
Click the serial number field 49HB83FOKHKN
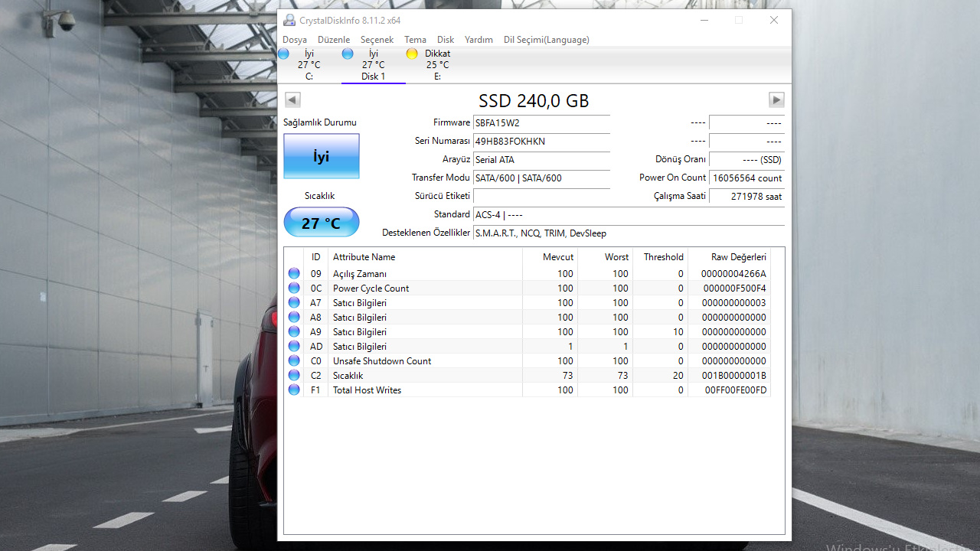point(541,142)
